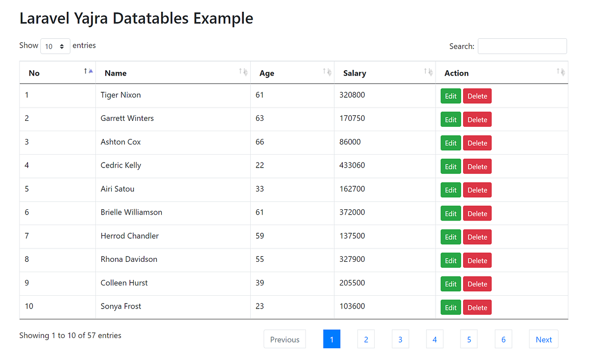The width and height of the screenshot is (590, 364).
Task: Edit the Cedric Kelly entry
Action: click(x=451, y=167)
